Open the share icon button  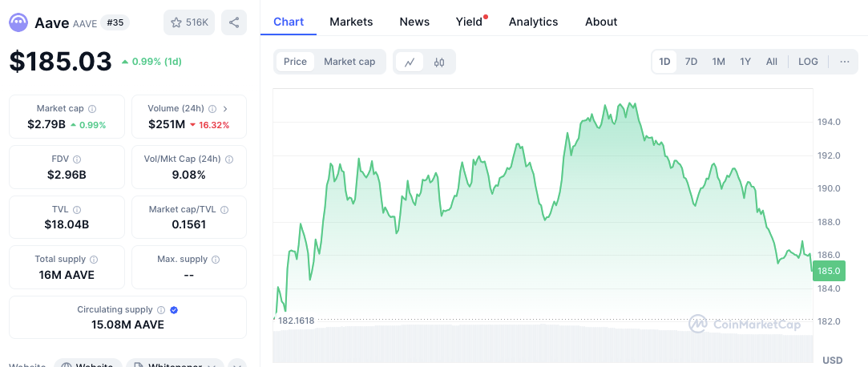pyautogui.click(x=234, y=22)
